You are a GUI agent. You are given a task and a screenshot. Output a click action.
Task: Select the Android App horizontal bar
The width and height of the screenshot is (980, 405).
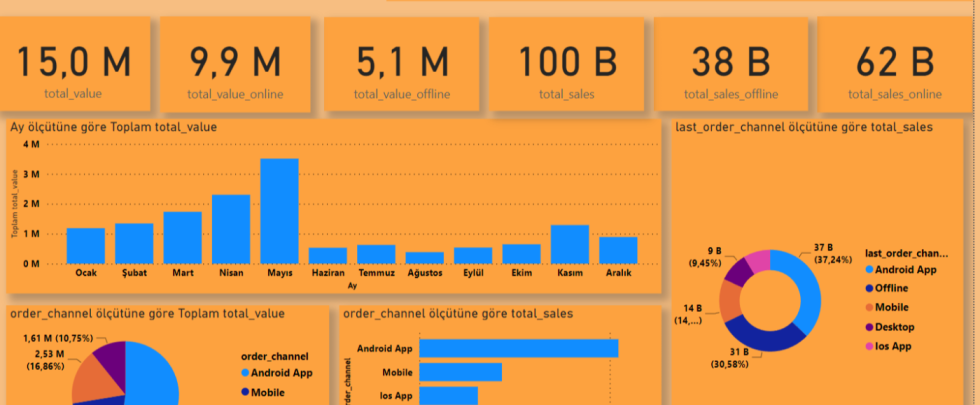[519, 348]
